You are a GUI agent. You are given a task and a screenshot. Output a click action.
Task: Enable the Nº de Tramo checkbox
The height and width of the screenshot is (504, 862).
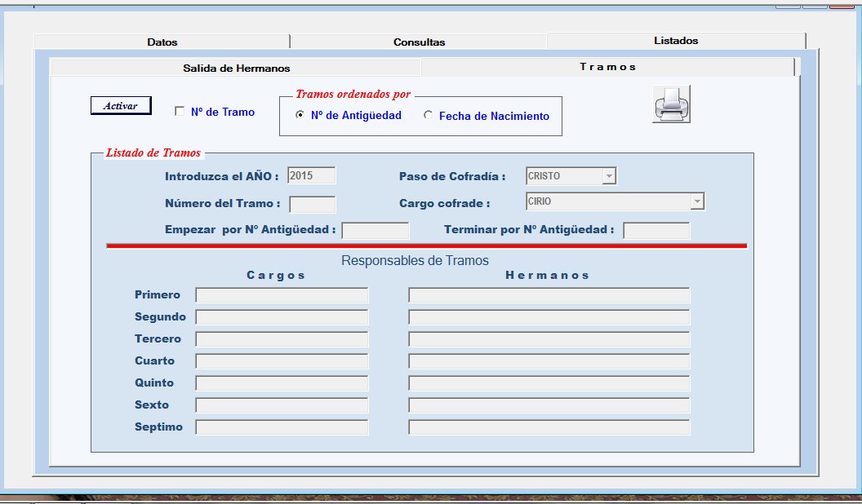(x=180, y=112)
